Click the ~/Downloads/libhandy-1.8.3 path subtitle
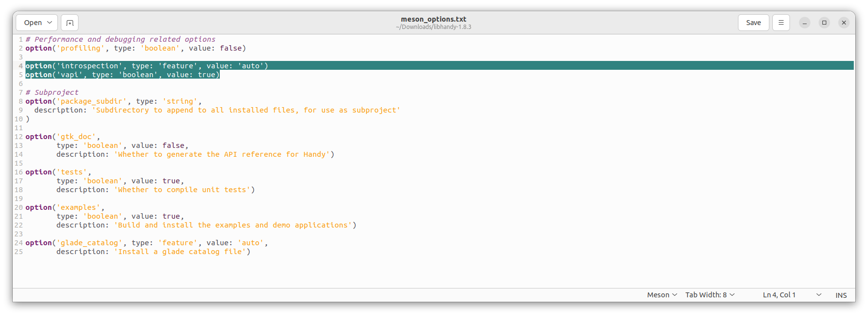Screen dimensions: 868x316 433,27
